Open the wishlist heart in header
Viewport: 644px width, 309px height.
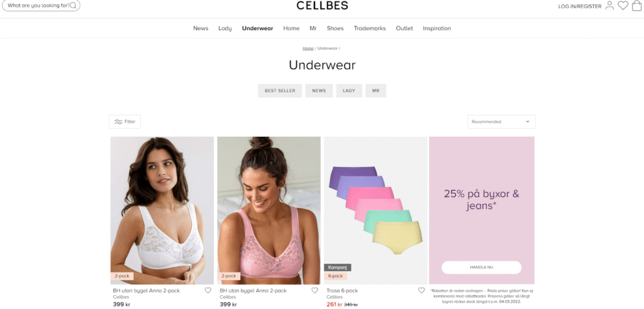623,6
